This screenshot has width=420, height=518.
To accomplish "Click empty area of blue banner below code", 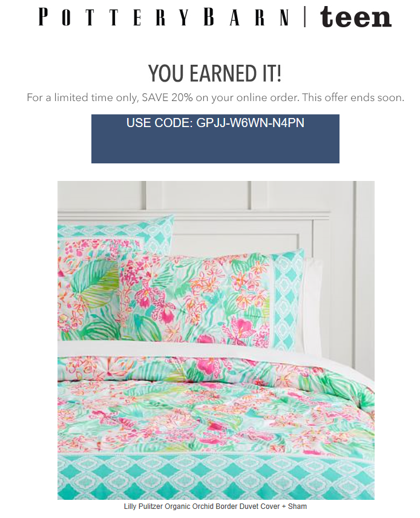I will click(215, 147).
